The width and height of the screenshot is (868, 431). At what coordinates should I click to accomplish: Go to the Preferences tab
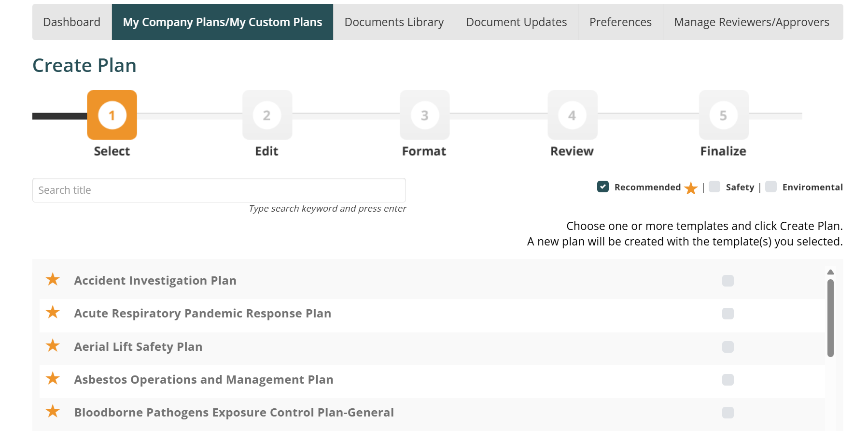pos(620,22)
